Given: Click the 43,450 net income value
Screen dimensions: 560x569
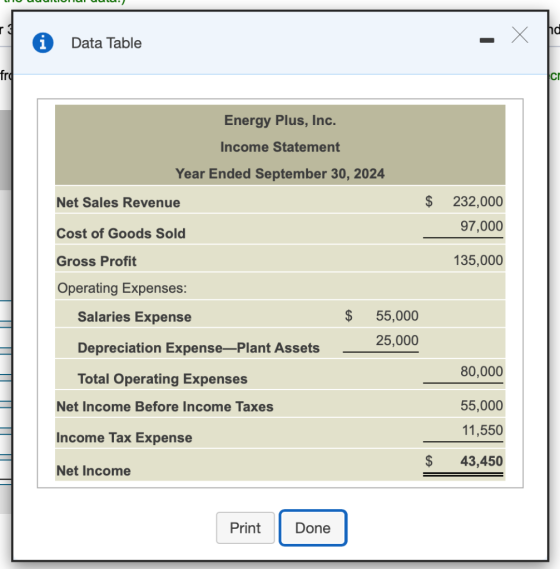Looking at the screenshot, I should pyautogui.click(x=482, y=461).
